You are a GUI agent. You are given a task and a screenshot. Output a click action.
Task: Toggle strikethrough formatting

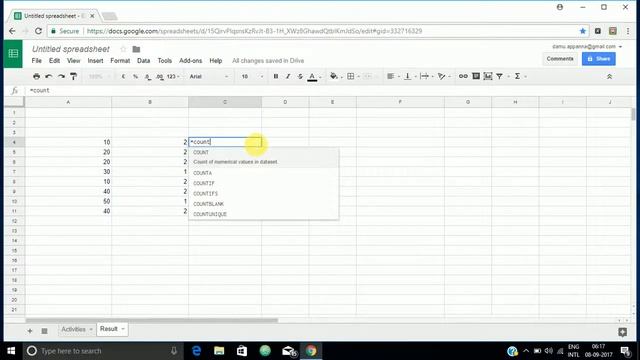point(300,76)
